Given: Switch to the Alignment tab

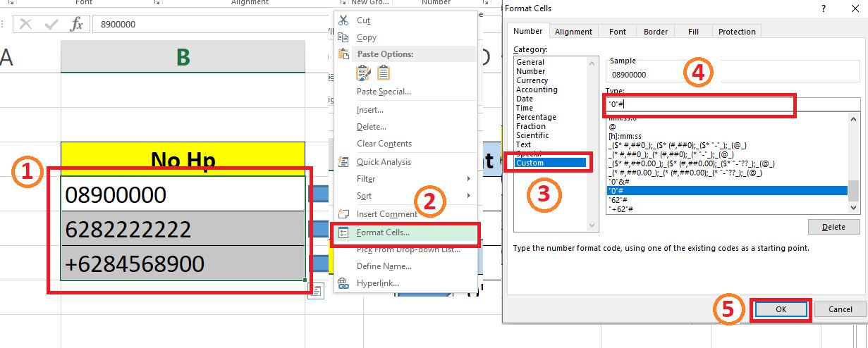Looking at the screenshot, I should (x=573, y=32).
